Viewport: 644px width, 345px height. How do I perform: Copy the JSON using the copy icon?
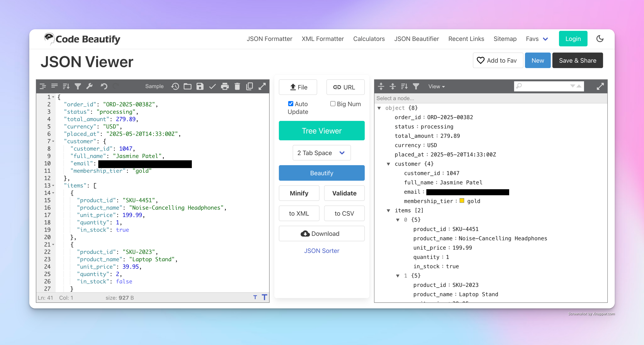click(x=249, y=86)
